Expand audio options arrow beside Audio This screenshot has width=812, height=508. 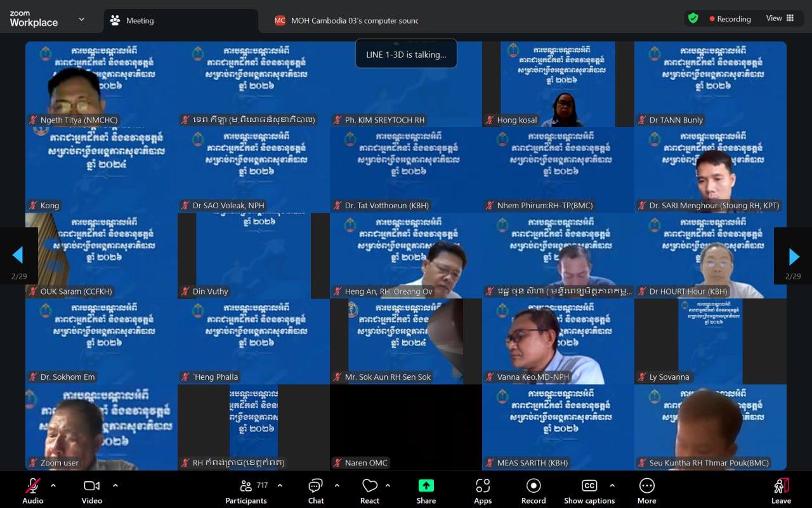point(53,486)
